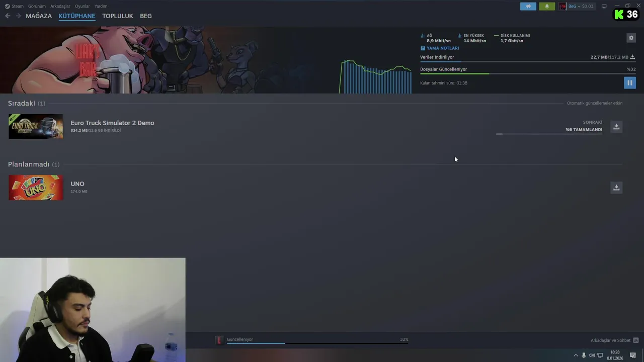This screenshot has width=644, height=362.
Task: Queue the UNO download button
Action: 616,188
